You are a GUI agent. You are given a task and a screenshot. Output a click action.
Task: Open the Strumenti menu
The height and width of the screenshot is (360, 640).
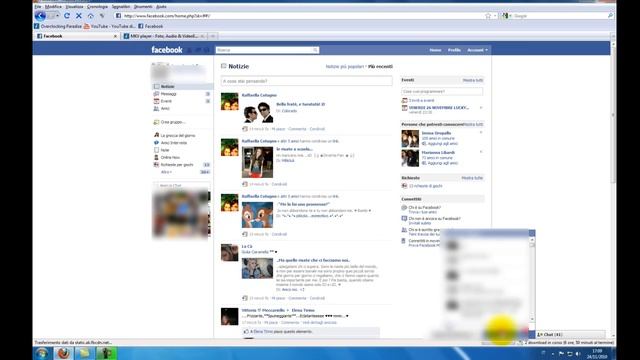coord(143,7)
